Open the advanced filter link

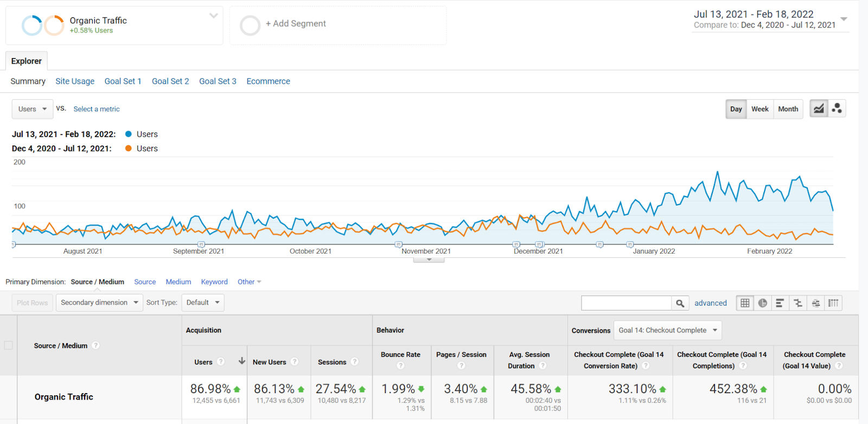click(711, 303)
